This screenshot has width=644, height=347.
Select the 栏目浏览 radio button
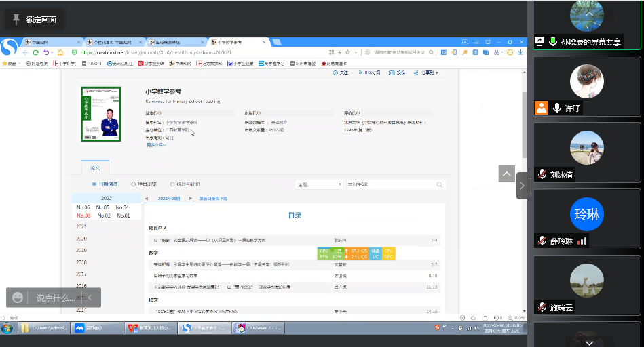[x=134, y=184]
